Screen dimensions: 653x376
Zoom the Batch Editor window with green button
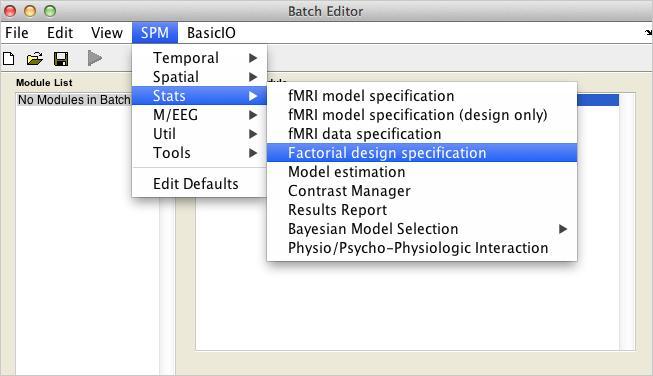50,11
